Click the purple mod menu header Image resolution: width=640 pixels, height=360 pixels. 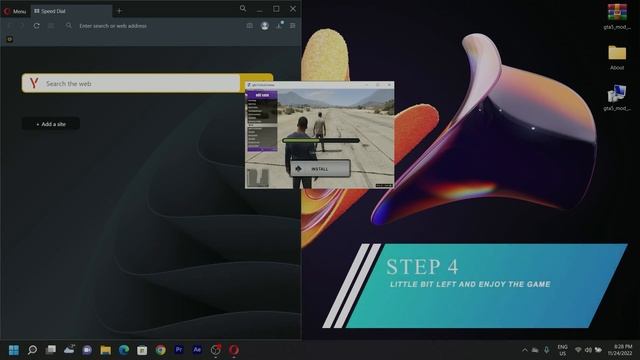(x=262, y=95)
